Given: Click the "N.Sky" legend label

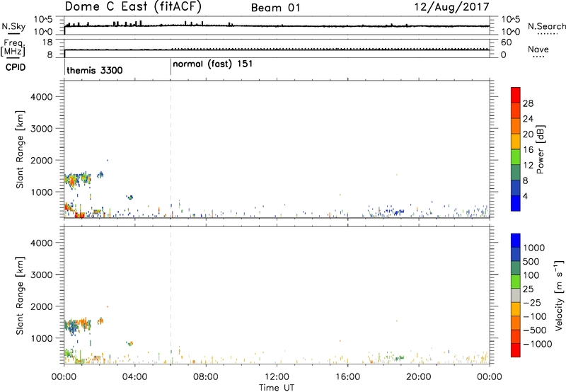Looking at the screenshot, I should click(13, 26).
